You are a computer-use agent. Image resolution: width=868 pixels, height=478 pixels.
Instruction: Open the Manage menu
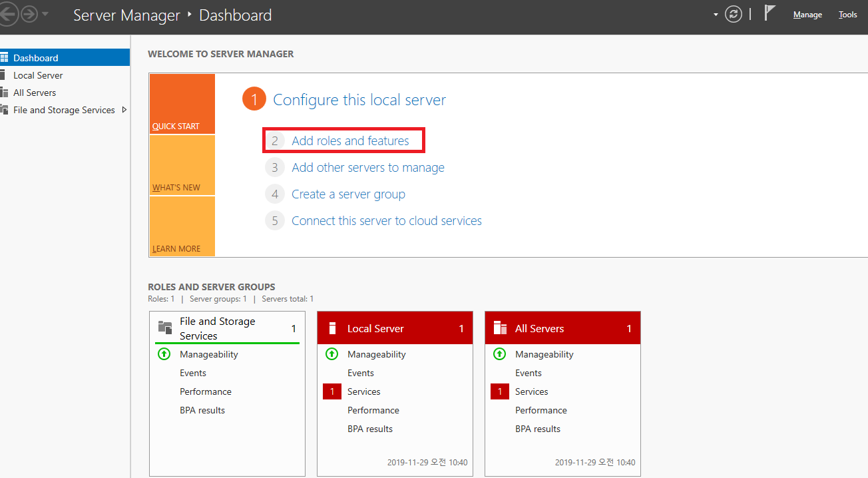tap(807, 15)
